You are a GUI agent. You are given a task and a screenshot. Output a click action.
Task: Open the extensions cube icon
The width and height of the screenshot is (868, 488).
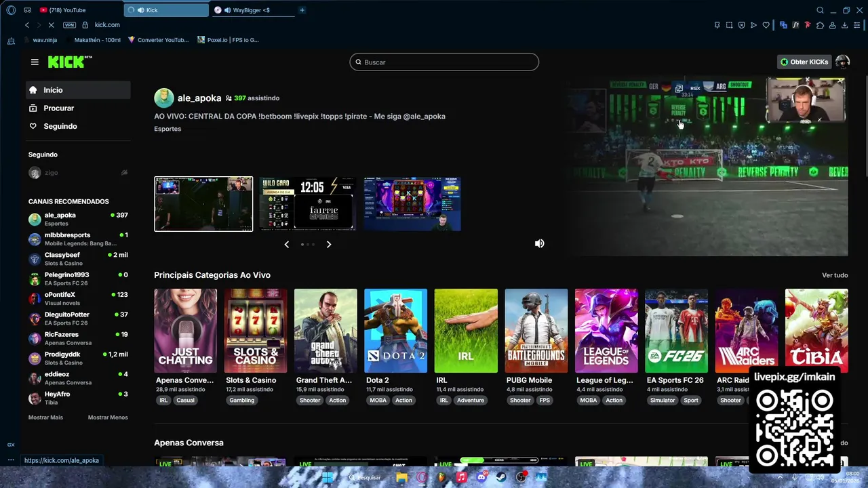click(x=820, y=25)
